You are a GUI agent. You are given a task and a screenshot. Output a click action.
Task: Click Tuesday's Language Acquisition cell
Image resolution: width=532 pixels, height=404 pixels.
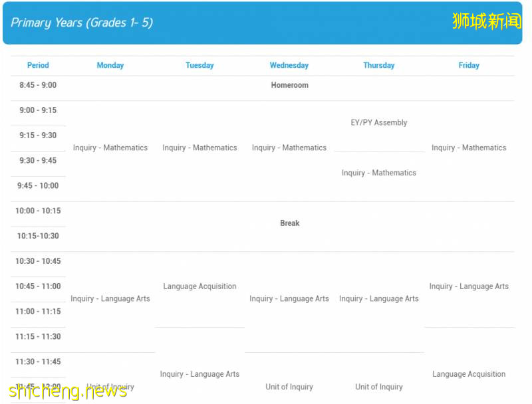pyautogui.click(x=199, y=286)
